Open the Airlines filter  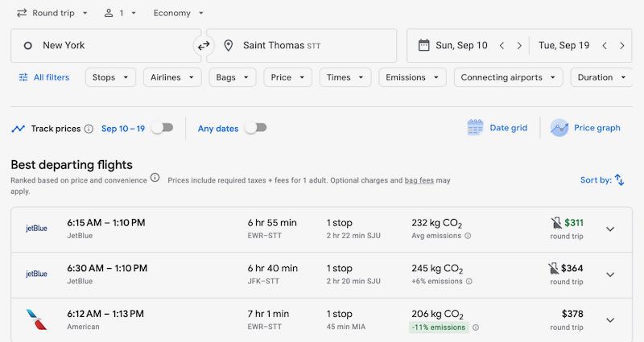[172, 77]
